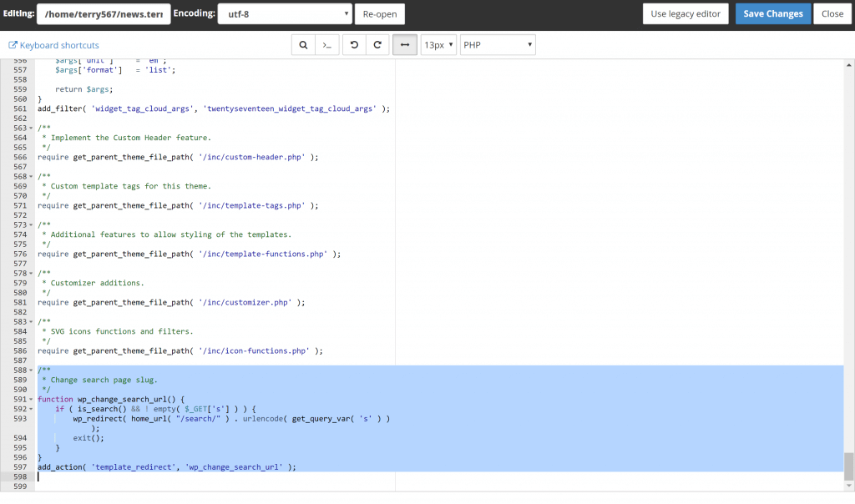This screenshot has height=504, width=855.
Task: Open the search (magnifier) tool
Action: tap(303, 45)
